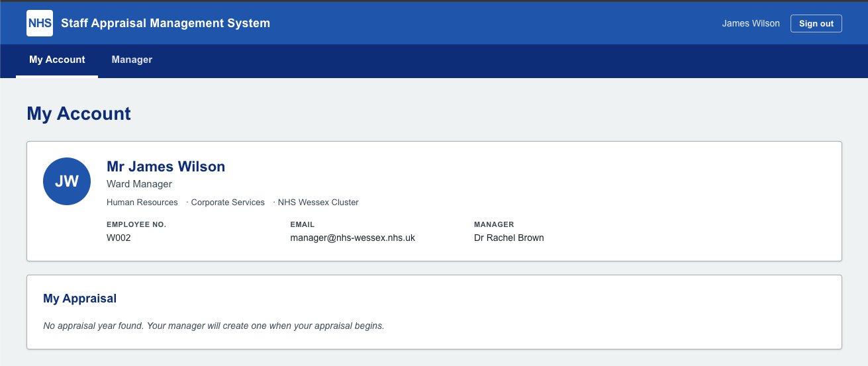Click the EMPLOYEE NO. field label
This screenshot has width=868, height=366.
pos(136,224)
